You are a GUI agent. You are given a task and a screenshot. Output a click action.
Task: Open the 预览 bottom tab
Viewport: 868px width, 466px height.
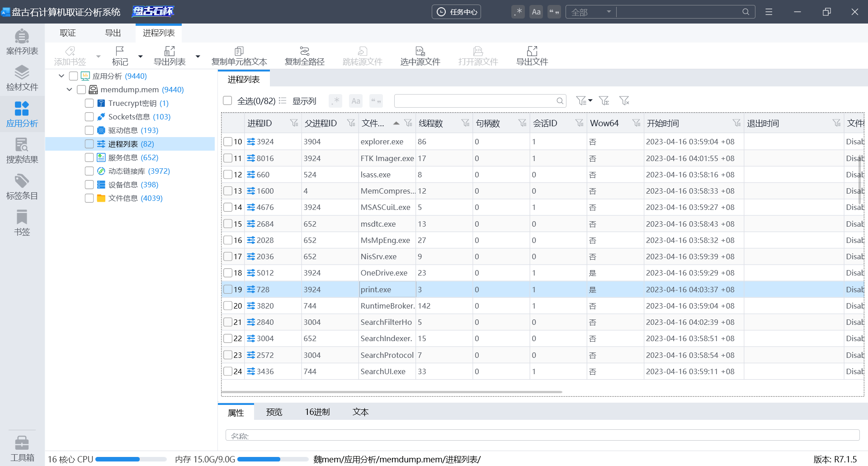click(274, 412)
